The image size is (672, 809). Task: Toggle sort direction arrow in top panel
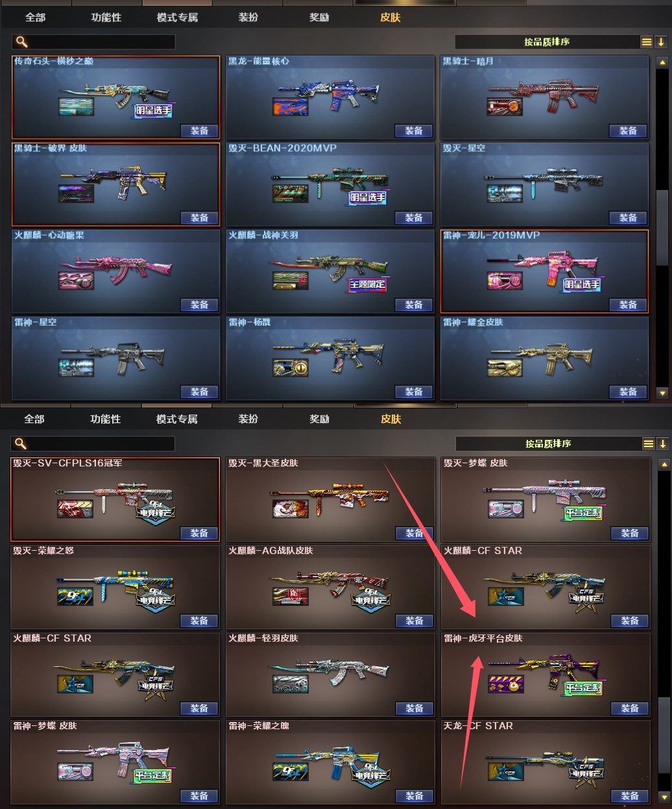point(661,42)
